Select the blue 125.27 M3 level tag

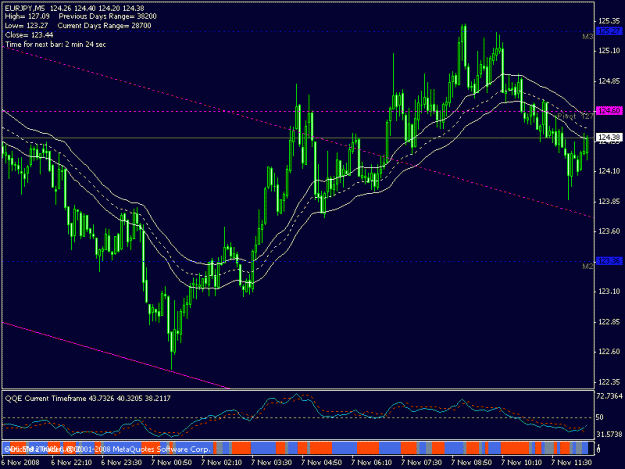(x=609, y=31)
